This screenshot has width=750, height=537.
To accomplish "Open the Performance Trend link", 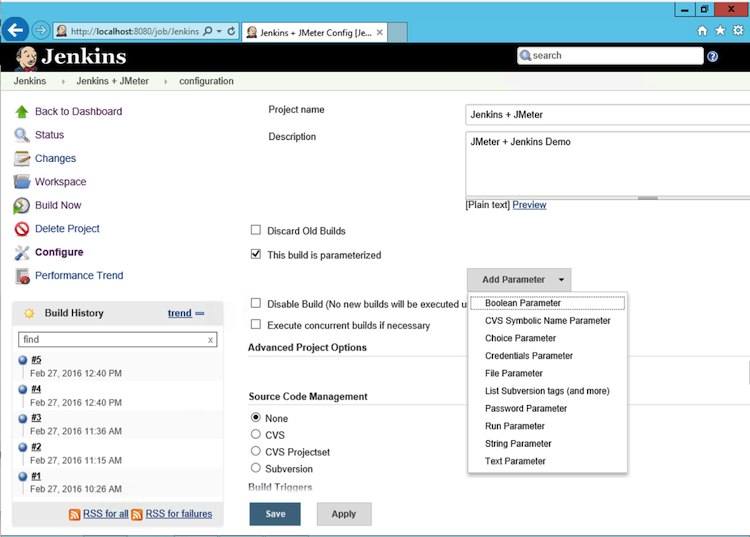I will pos(79,276).
